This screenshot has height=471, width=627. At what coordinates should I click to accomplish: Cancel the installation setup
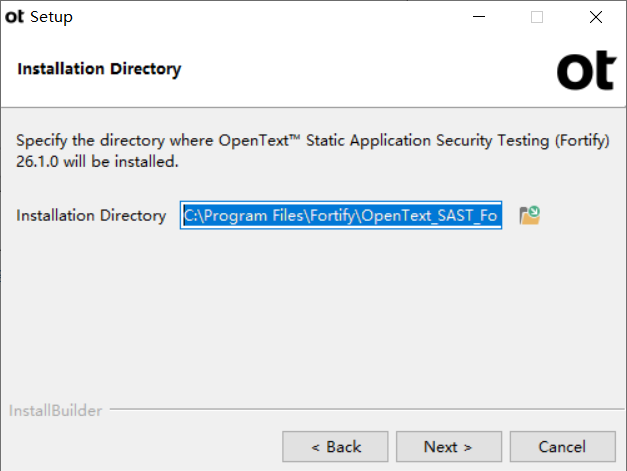tap(563, 447)
